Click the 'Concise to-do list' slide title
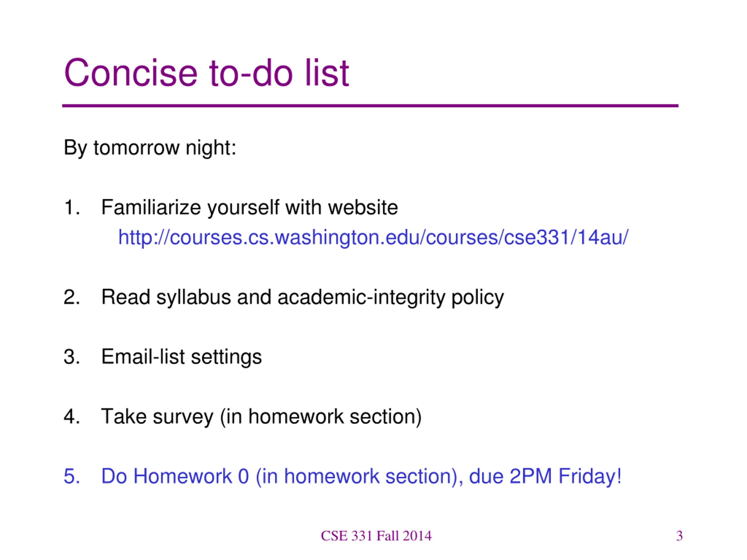 206,73
